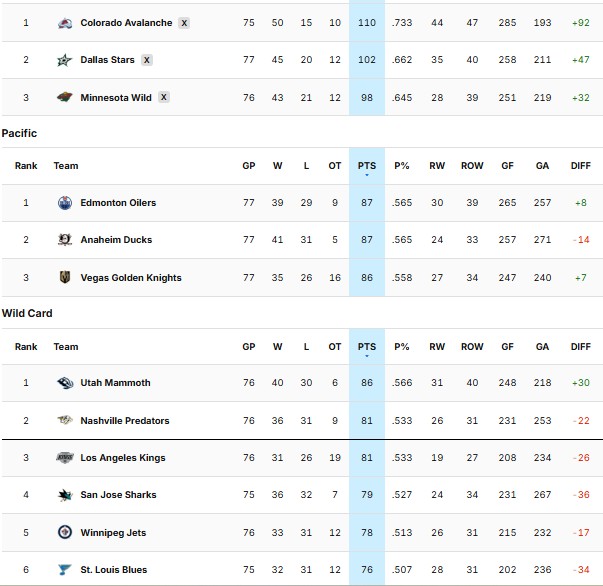Click the clinched X badge beside Colorado Avalanche
603x586 pixels.
point(185,23)
